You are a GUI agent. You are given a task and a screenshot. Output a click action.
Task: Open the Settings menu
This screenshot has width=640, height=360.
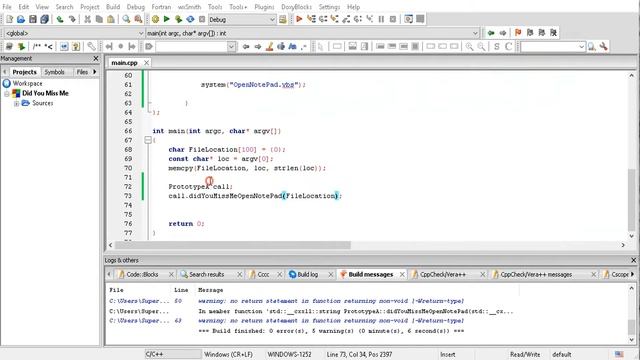[329, 7]
